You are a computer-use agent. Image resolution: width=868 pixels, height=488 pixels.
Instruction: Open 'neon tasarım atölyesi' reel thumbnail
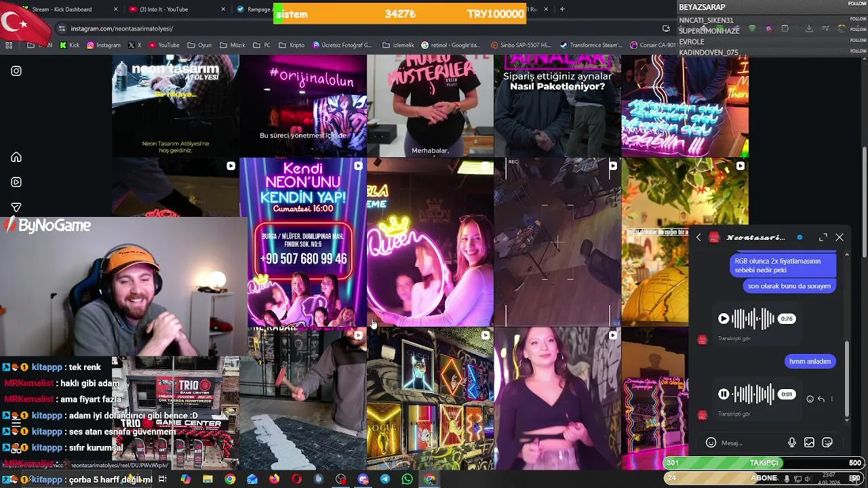[x=175, y=106]
